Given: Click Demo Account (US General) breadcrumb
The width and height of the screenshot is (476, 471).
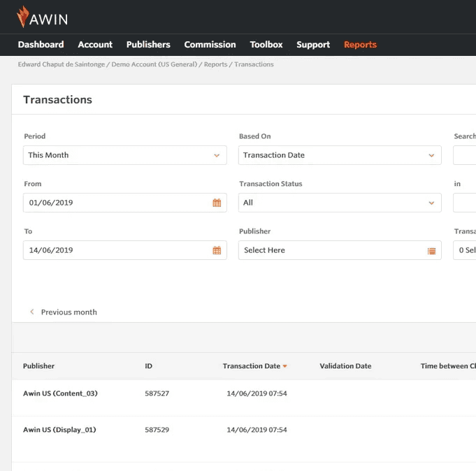Looking at the screenshot, I should [x=154, y=64].
